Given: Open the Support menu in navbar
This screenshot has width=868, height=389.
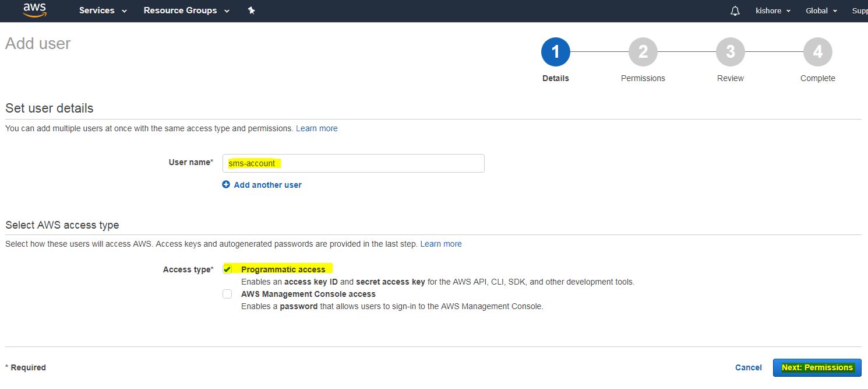Looking at the screenshot, I should 859,11.
